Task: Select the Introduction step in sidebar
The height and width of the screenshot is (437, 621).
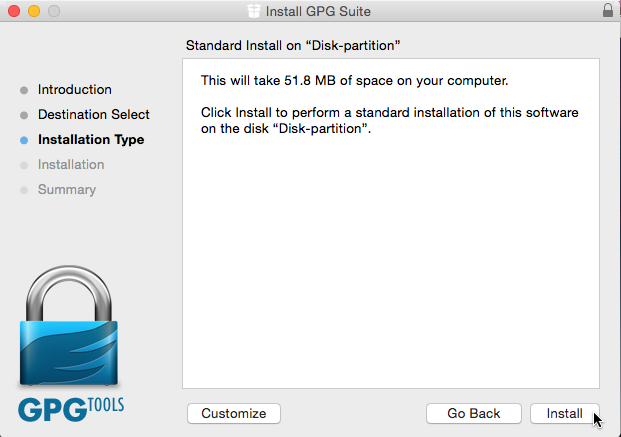Action: tap(74, 90)
